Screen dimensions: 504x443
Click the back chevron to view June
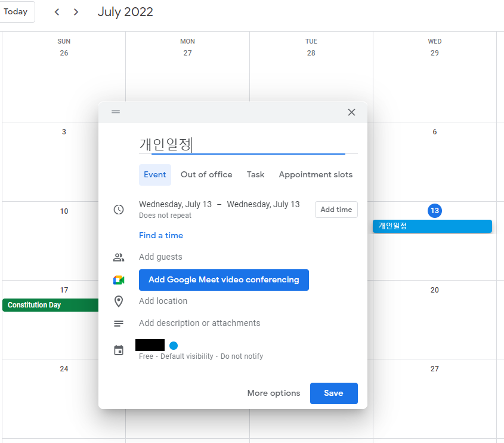[x=57, y=11]
